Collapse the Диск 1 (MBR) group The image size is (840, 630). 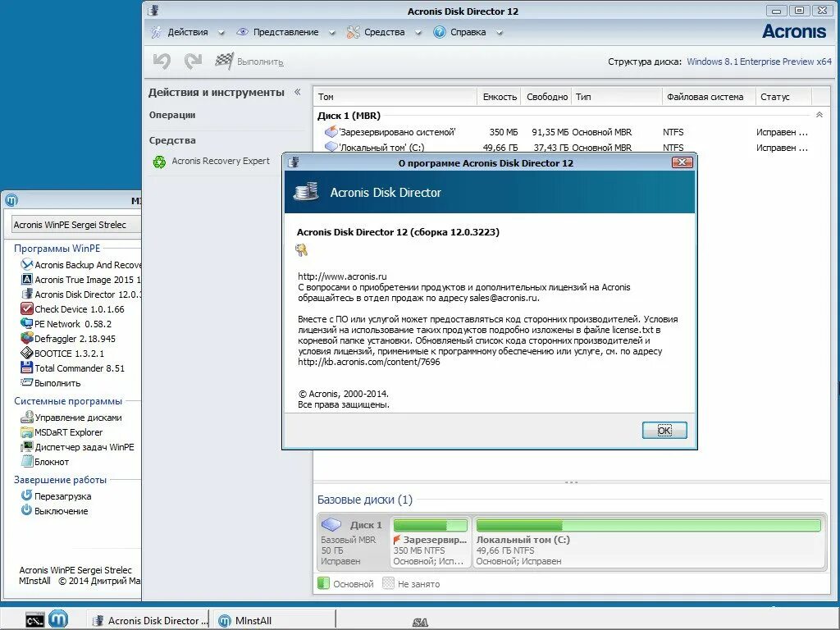pos(819,115)
